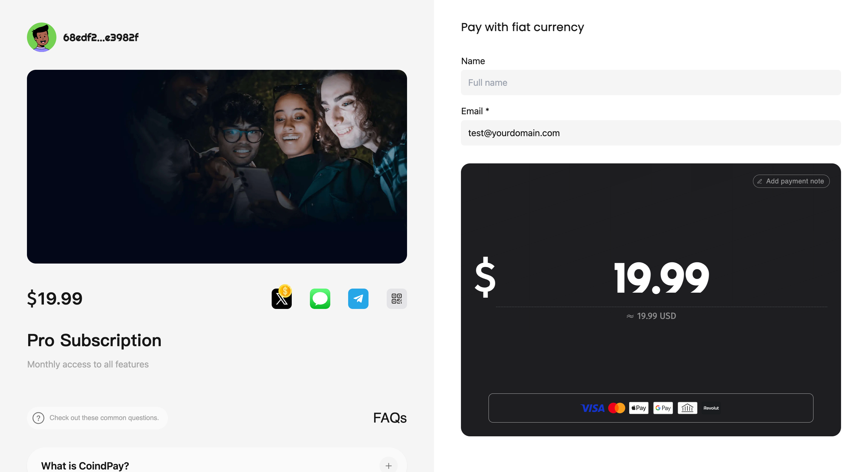Click the 19.99 amount field
Viewport: 868px width, 472px height.
[x=661, y=278]
